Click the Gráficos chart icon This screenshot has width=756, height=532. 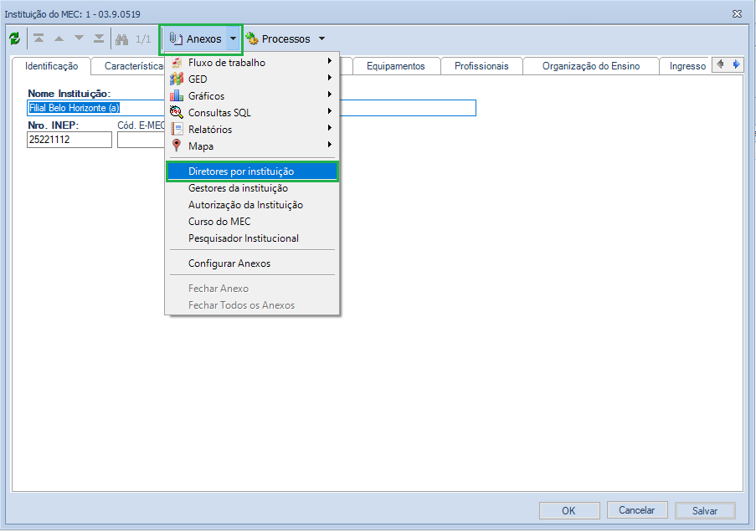point(177,96)
